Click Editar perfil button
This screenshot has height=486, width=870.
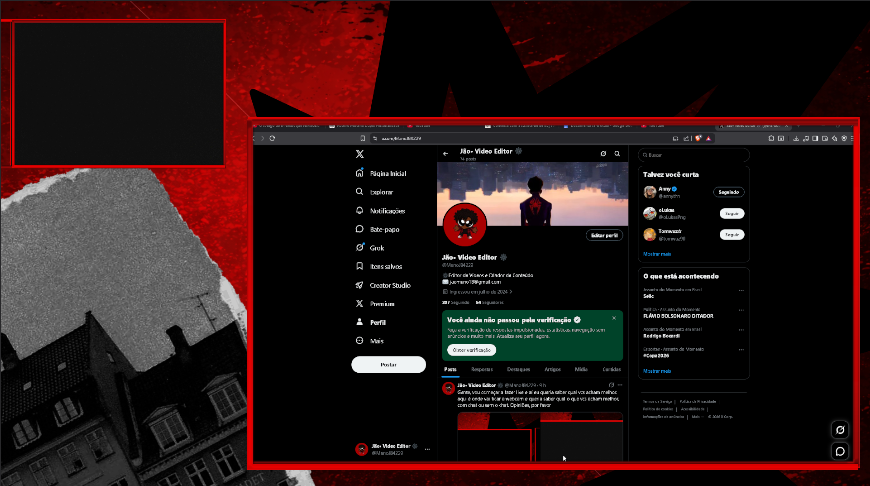point(604,235)
